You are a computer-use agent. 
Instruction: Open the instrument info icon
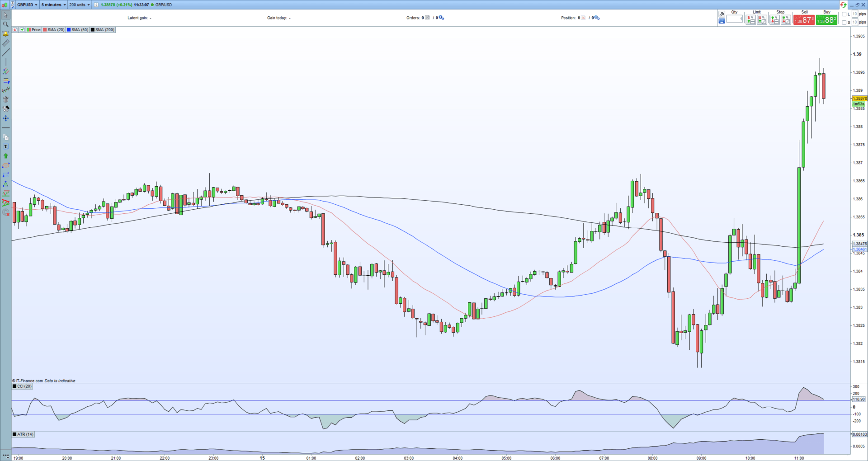click(x=96, y=5)
